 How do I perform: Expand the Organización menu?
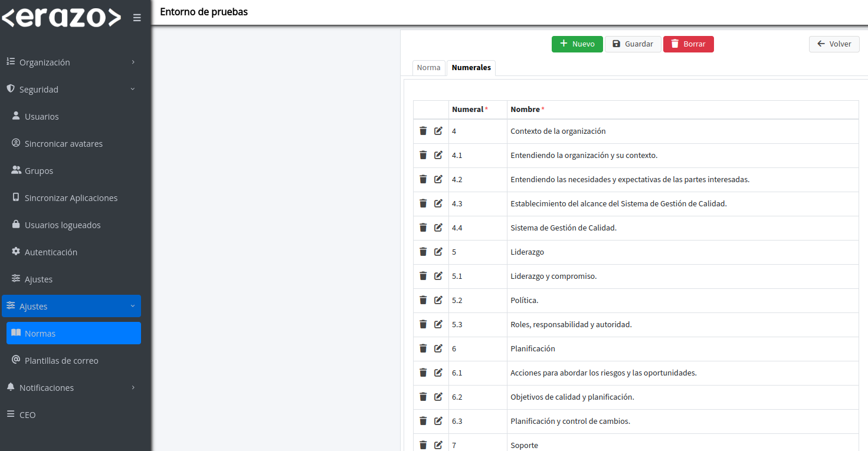71,62
